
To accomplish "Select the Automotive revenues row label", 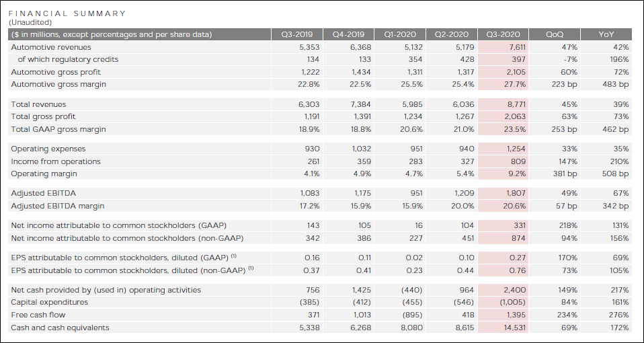I will pos(51,47).
